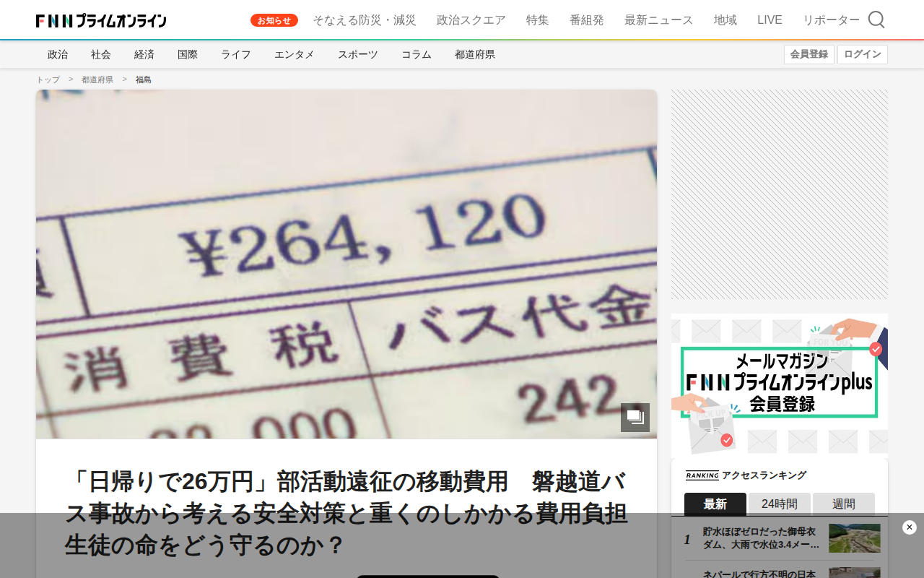Image resolution: width=924 pixels, height=578 pixels.
Task: Open the LIVE menu item
Action: click(770, 20)
